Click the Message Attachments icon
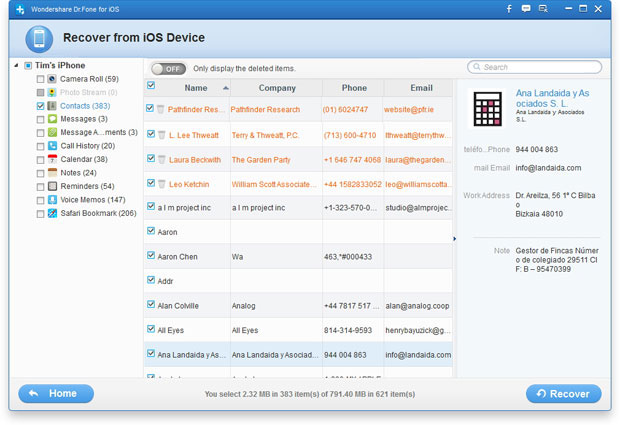 (52, 132)
